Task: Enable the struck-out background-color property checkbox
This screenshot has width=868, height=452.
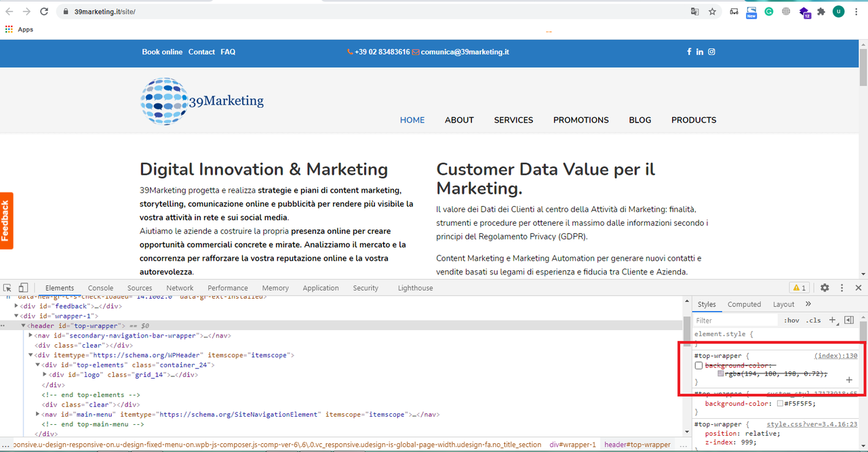Action: point(699,366)
